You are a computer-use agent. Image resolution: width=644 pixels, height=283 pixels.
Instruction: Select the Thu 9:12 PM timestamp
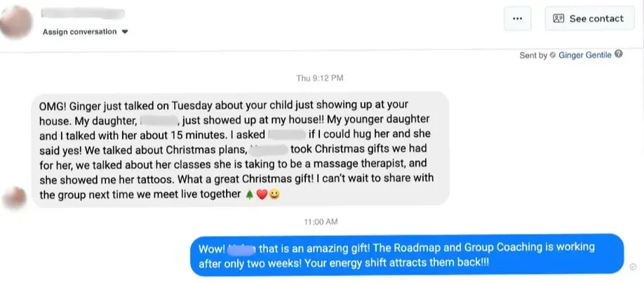click(x=319, y=78)
